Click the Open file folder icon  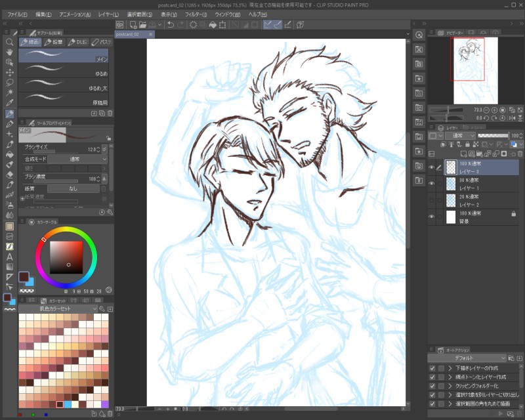142,24
